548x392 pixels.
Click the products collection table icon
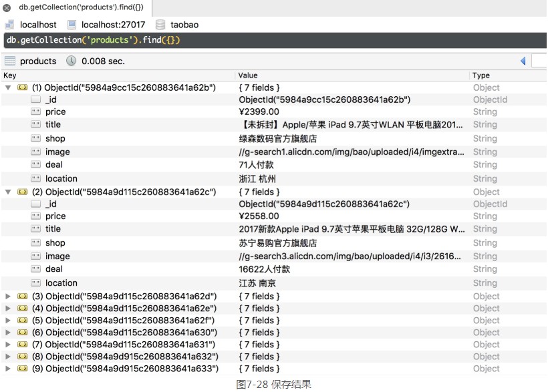coord(10,61)
